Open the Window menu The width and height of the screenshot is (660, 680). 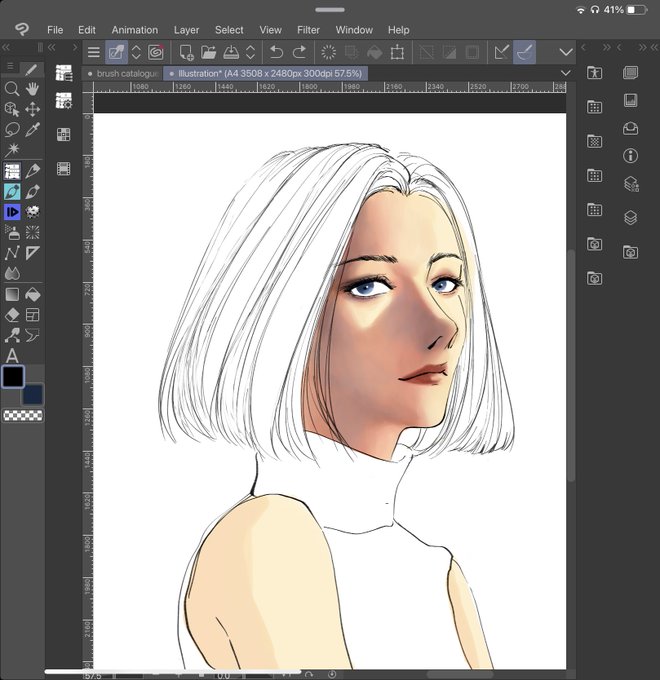click(x=354, y=30)
